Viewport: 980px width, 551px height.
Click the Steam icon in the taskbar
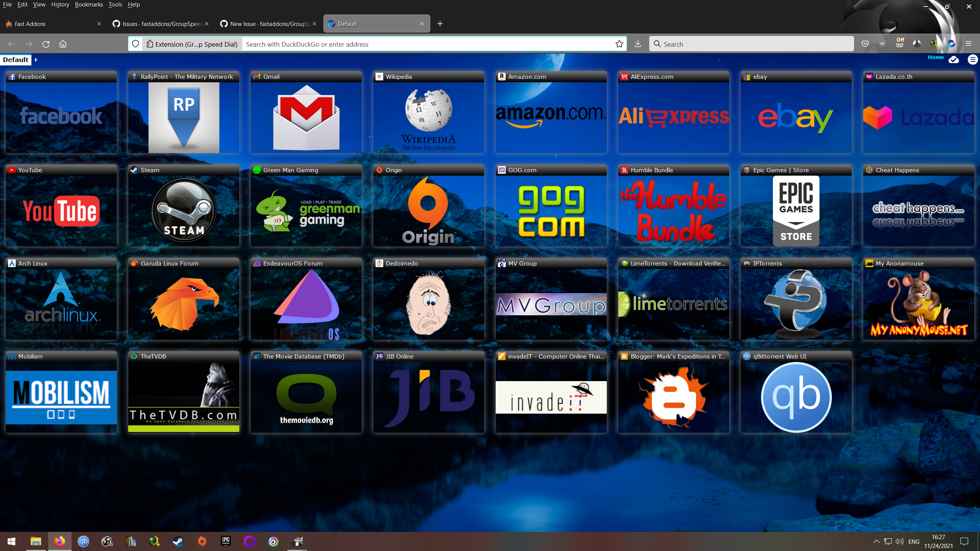[178, 541]
